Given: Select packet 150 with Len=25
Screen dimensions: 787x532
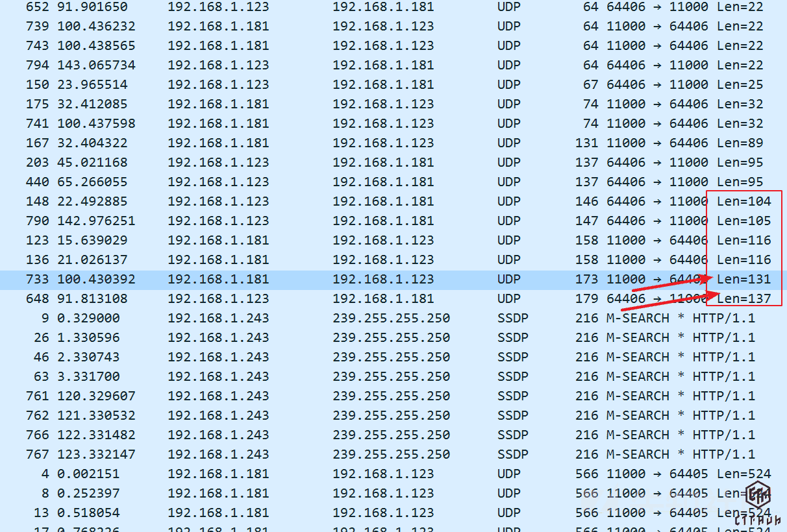Looking at the screenshot, I should click(x=390, y=85).
